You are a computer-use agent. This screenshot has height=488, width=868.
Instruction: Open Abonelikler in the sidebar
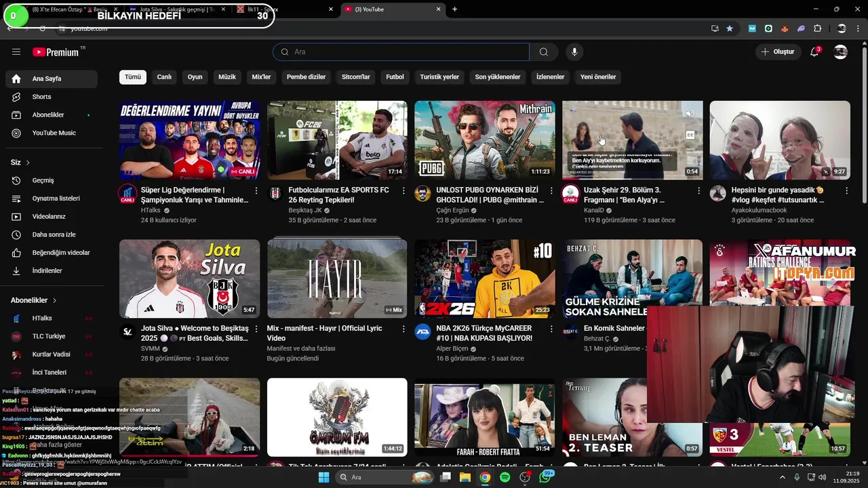point(52,115)
